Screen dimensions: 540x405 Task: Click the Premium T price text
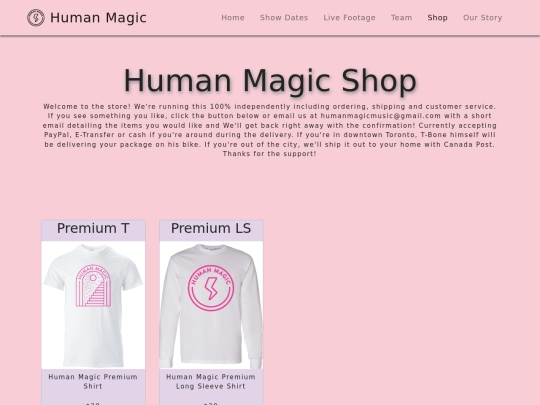[x=93, y=403]
